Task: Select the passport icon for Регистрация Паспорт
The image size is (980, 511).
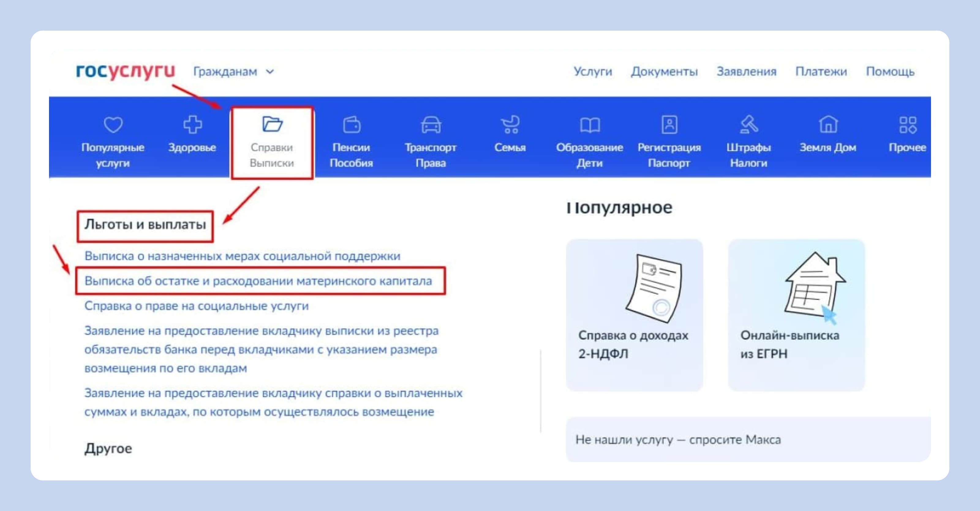Action: (669, 125)
